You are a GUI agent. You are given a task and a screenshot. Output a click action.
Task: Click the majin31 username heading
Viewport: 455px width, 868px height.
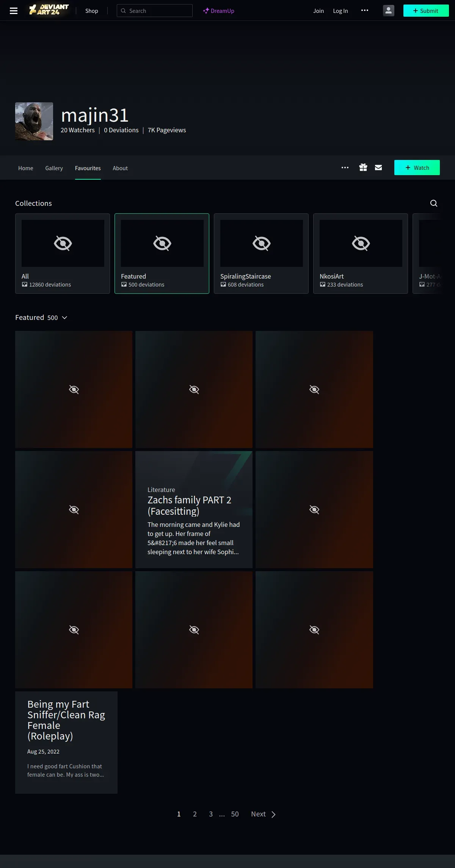pyautogui.click(x=95, y=115)
